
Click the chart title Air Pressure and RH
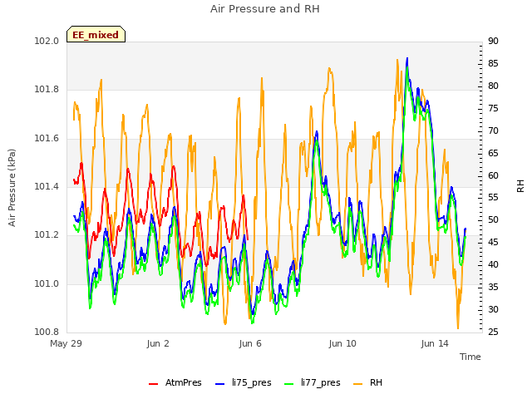click(265, 8)
